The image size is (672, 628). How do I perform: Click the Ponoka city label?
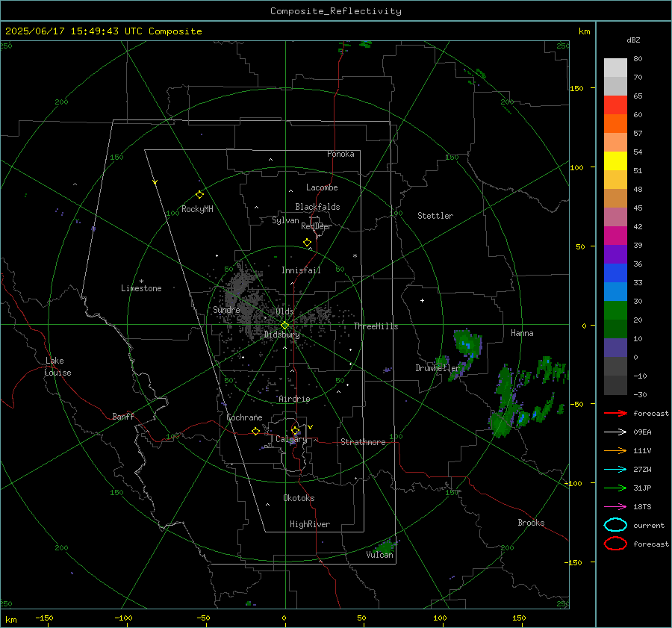(340, 154)
